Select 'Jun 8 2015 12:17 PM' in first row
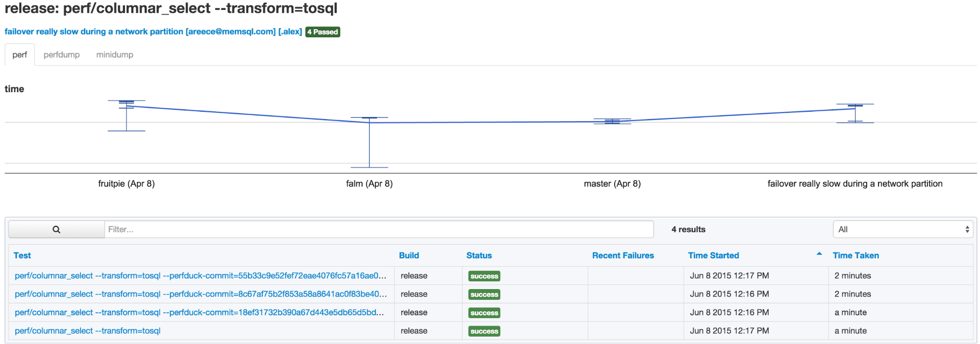Screen dimensions: 980x344 [x=729, y=275]
